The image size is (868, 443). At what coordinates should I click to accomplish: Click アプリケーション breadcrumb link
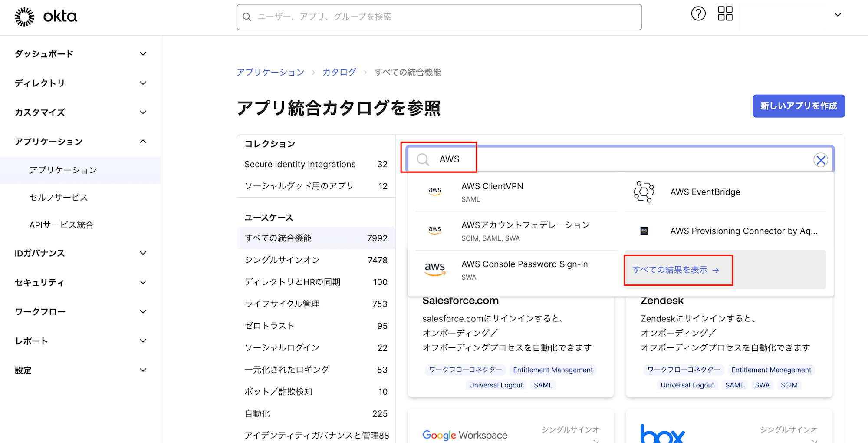270,72
